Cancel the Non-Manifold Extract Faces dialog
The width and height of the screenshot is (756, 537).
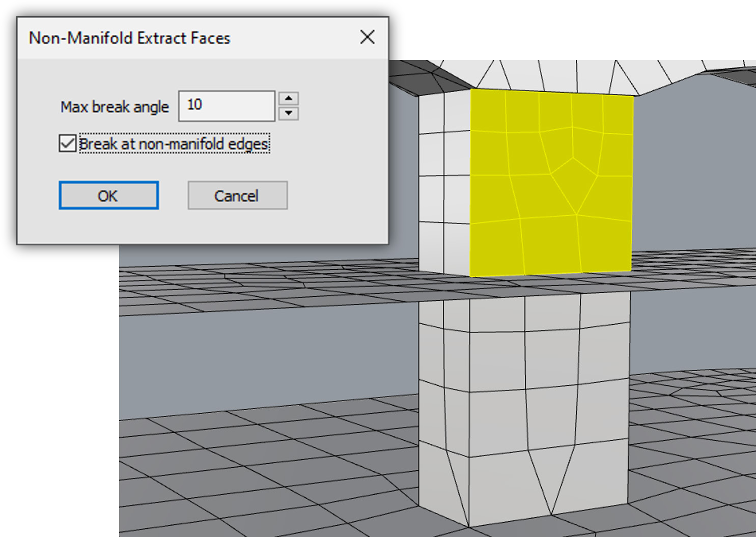[x=237, y=195]
